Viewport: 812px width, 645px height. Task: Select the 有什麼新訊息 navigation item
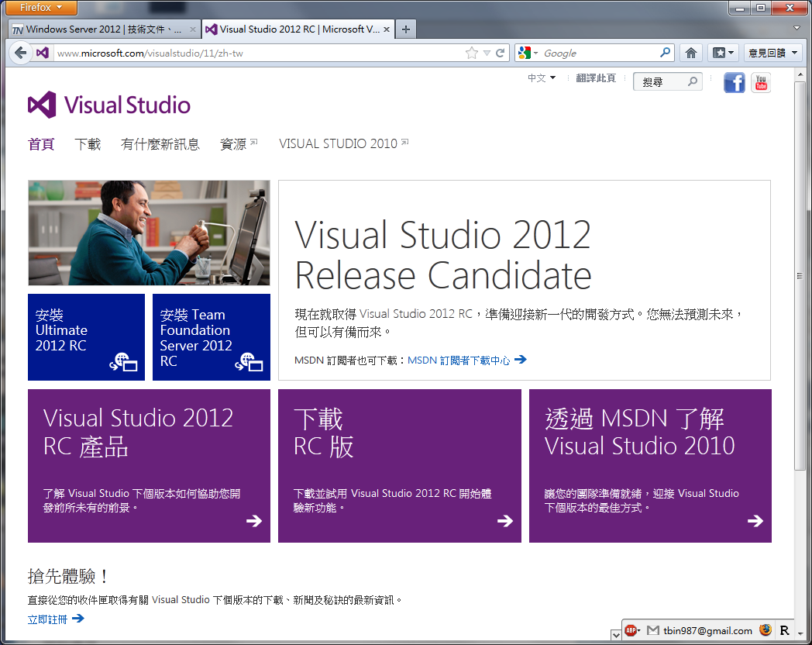point(160,144)
